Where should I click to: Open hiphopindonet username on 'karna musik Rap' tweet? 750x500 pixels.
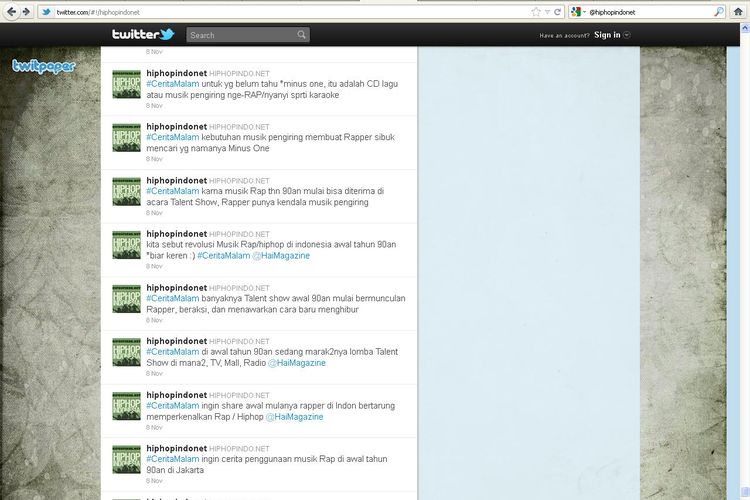[x=176, y=180]
